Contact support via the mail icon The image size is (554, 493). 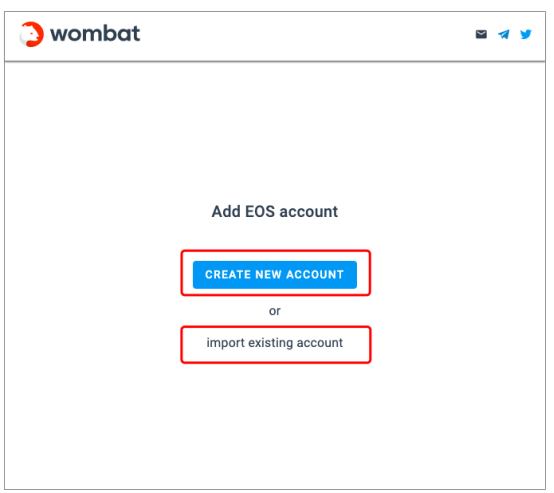click(x=481, y=34)
